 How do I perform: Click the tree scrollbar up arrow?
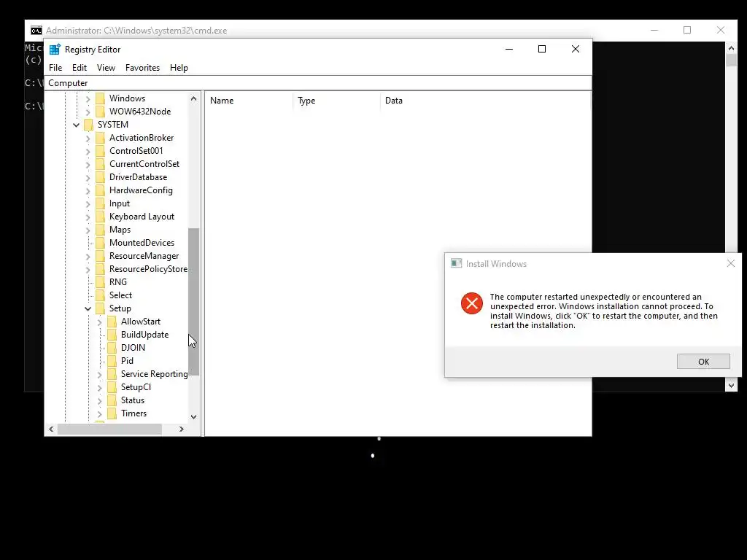[x=193, y=98]
